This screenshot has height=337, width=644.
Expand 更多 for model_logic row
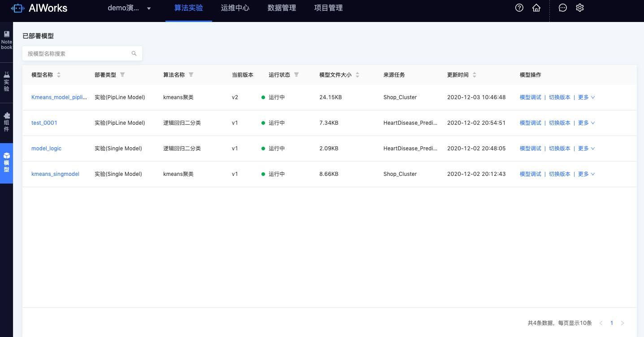click(587, 149)
